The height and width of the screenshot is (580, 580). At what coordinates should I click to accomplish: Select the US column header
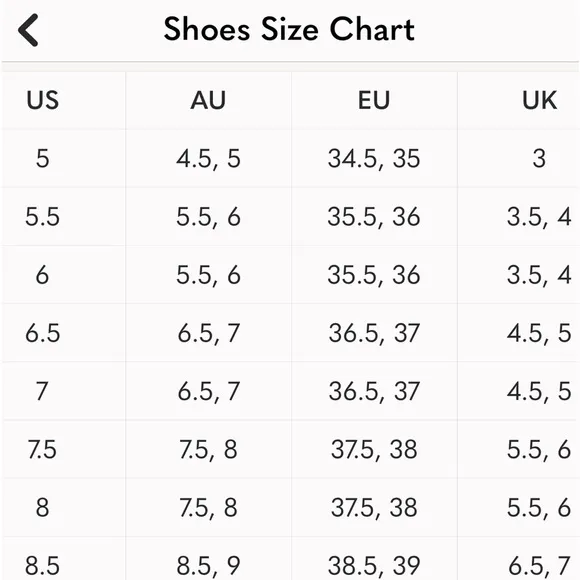(x=43, y=100)
